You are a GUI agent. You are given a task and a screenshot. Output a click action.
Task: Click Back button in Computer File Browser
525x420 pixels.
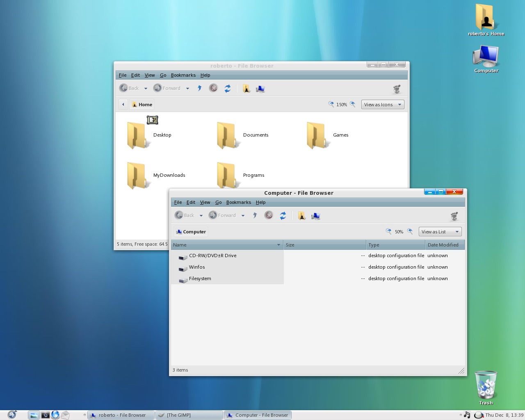[185, 215]
